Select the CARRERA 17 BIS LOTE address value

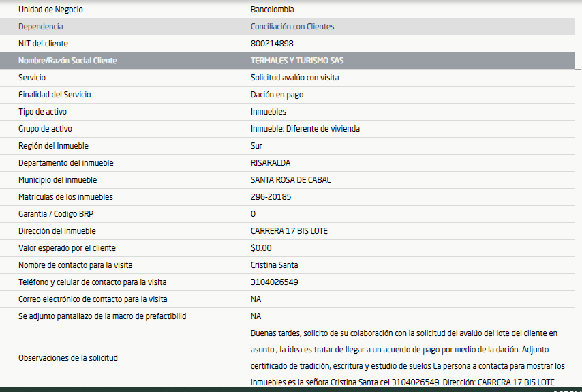[x=289, y=231]
